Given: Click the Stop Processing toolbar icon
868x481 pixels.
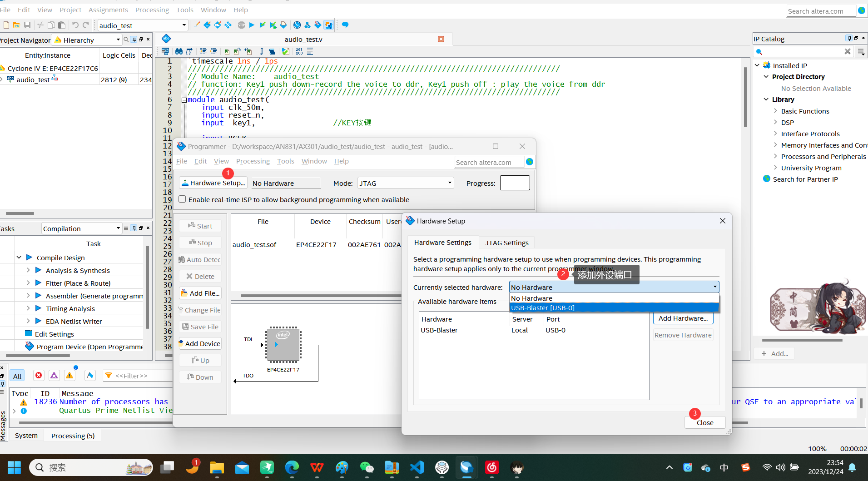Looking at the screenshot, I should click(x=242, y=25).
